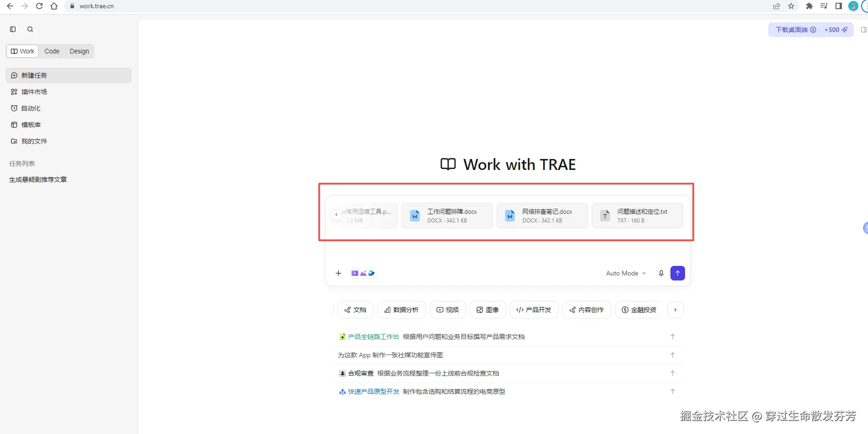Screen dimensions: 868x434
Task: Select the 数据分析 category chip
Action: coord(402,310)
